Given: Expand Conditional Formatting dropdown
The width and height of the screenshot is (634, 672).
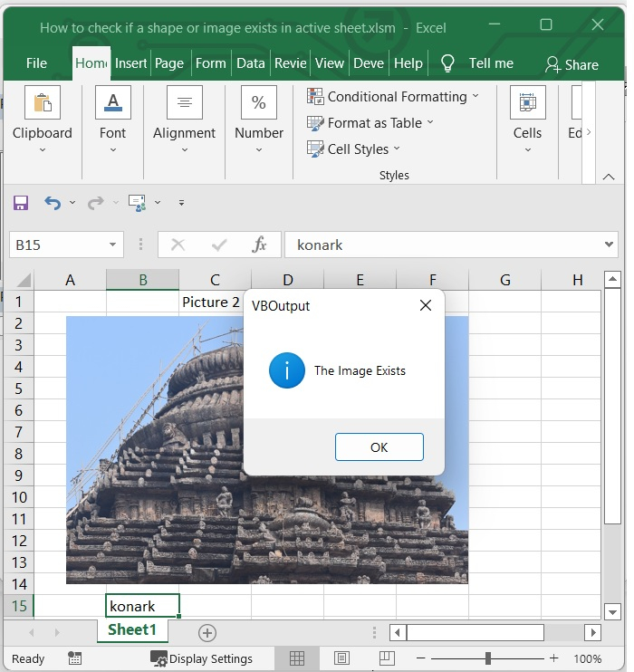Looking at the screenshot, I should [x=475, y=96].
